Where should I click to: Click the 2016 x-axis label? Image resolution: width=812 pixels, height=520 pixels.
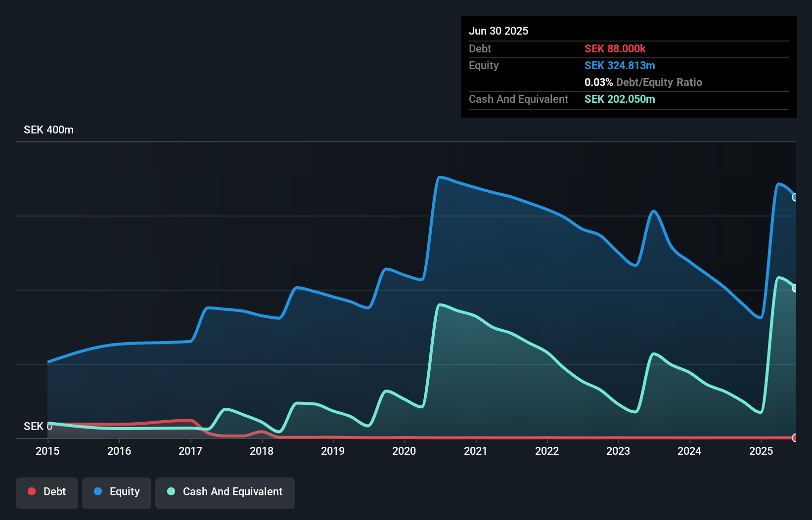[119, 451]
